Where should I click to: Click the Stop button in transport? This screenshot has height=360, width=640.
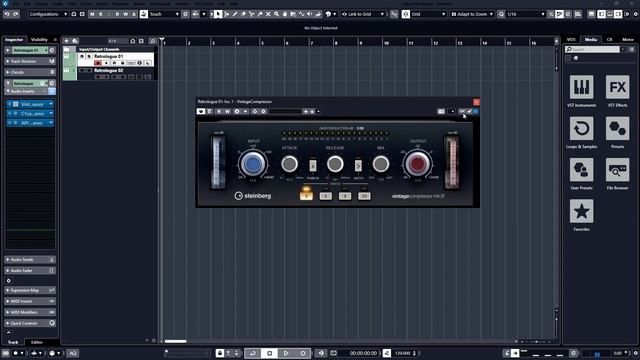pyautogui.click(x=269, y=353)
